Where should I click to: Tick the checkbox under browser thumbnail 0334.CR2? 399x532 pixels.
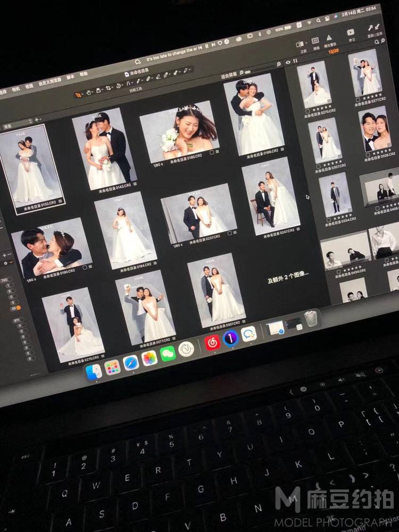pyautogui.click(x=328, y=220)
